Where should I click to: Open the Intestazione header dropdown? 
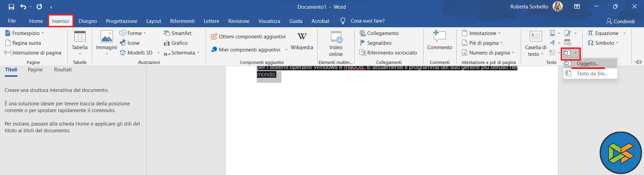point(481,33)
